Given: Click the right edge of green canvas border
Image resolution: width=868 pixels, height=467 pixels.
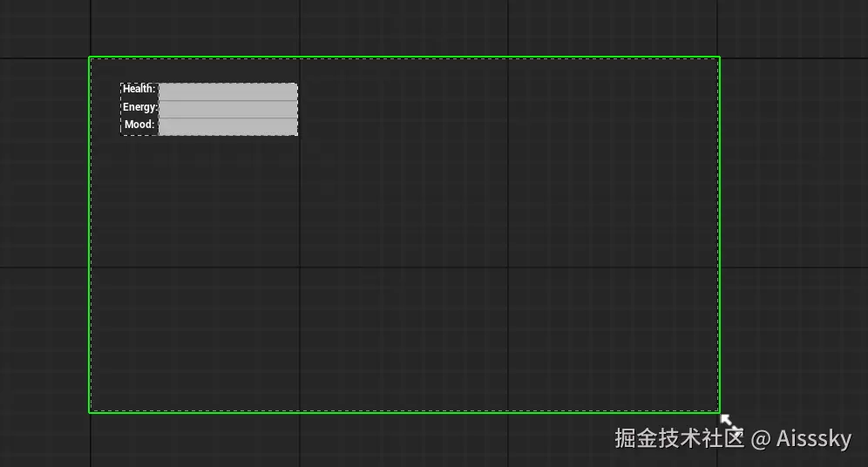Looking at the screenshot, I should (x=719, y=234).
